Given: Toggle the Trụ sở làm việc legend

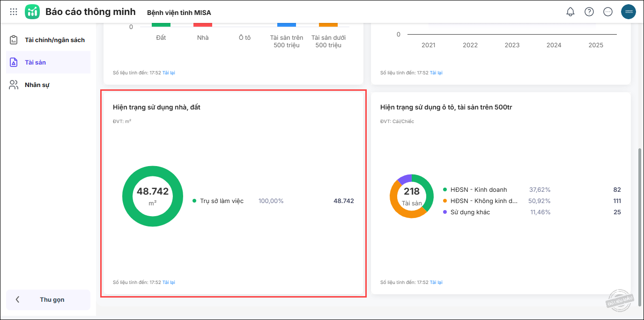Looking at the screenshot, I should coord(221,201).
